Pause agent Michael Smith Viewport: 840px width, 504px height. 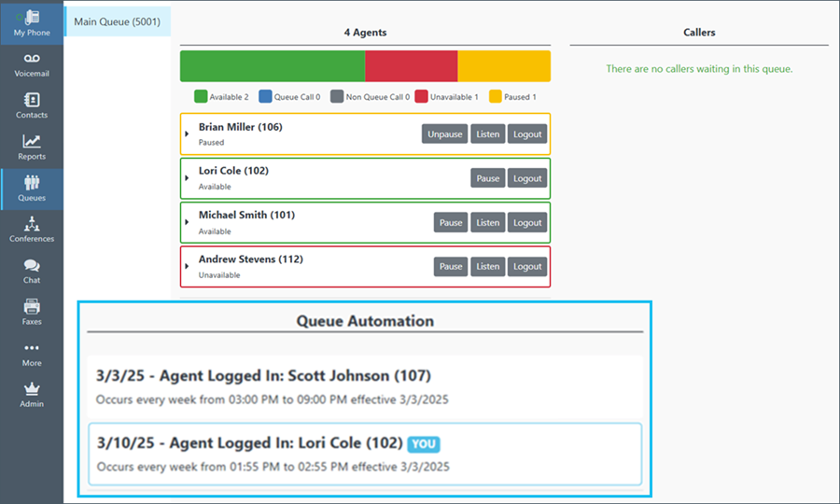(x=451, y=222)
